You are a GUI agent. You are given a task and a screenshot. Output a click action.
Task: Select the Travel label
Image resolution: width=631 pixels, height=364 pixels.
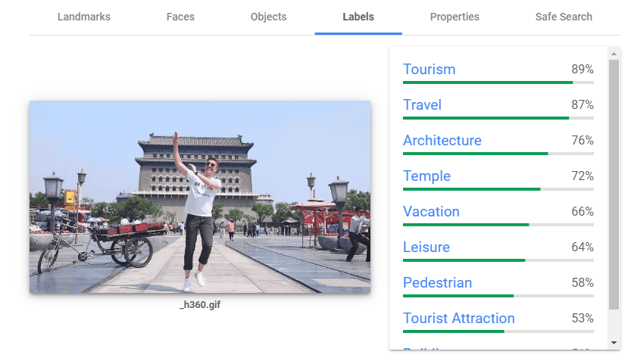pos(422,105)
